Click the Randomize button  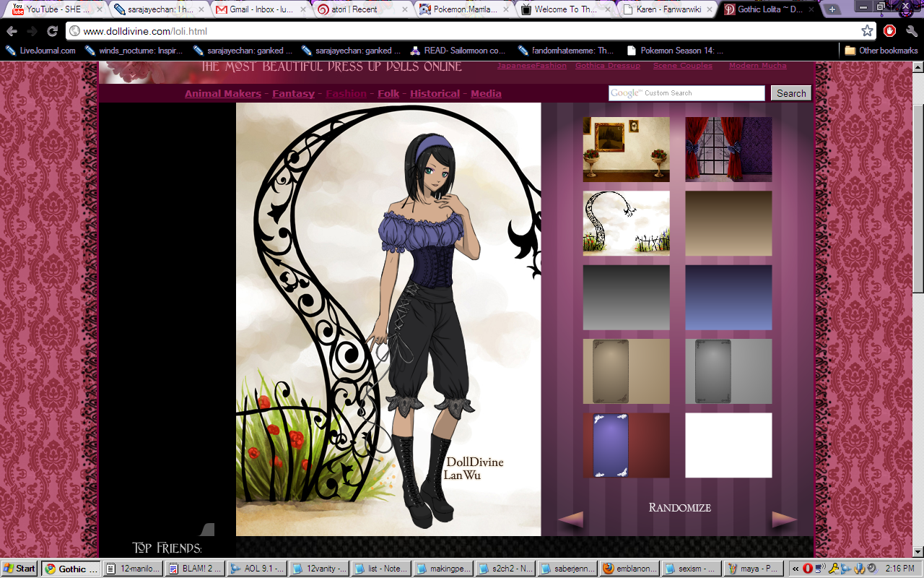[679, 508]
